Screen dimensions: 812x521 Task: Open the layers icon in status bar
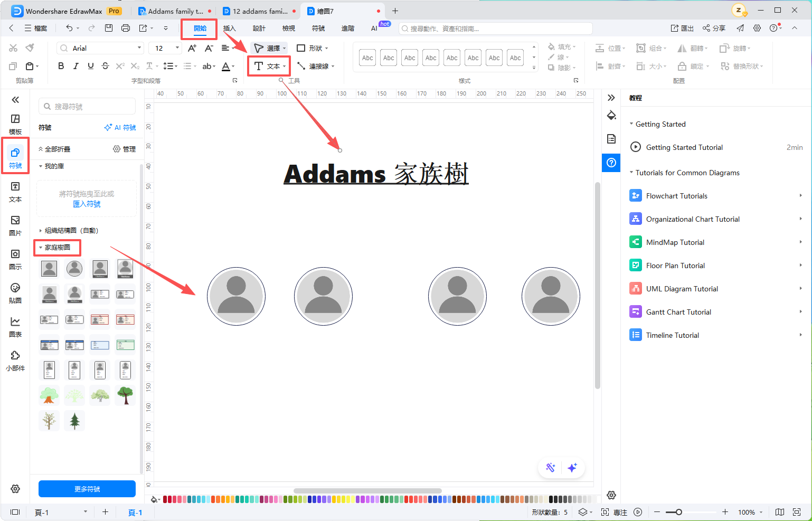tap(583, 512)
